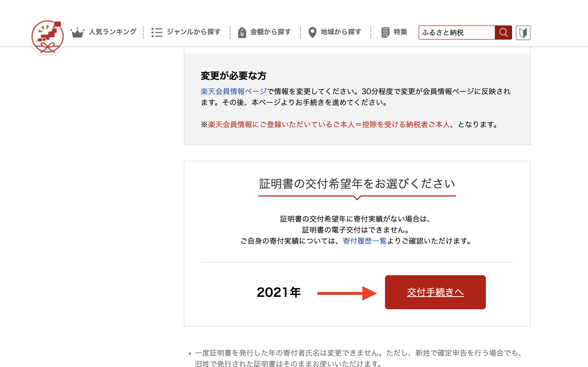Select 地域から探す in the navigation
Image resolution: width=588 pixels, height=367 pixels.
(341, 32)
